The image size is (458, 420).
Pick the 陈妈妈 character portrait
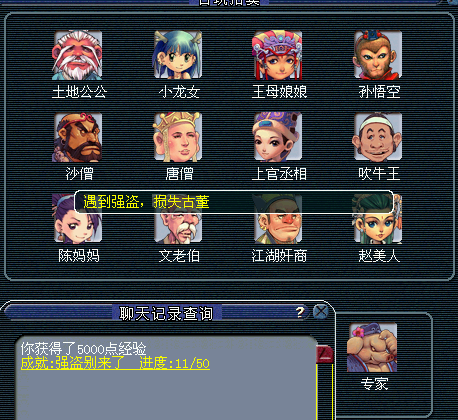pyautogui.click(x=77, y=219)
